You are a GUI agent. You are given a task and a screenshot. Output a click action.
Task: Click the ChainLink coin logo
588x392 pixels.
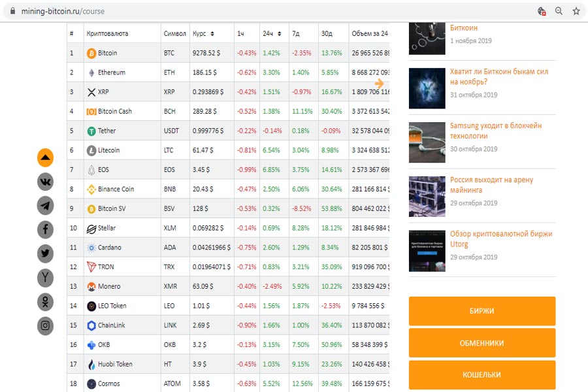(x=91, y=325)
